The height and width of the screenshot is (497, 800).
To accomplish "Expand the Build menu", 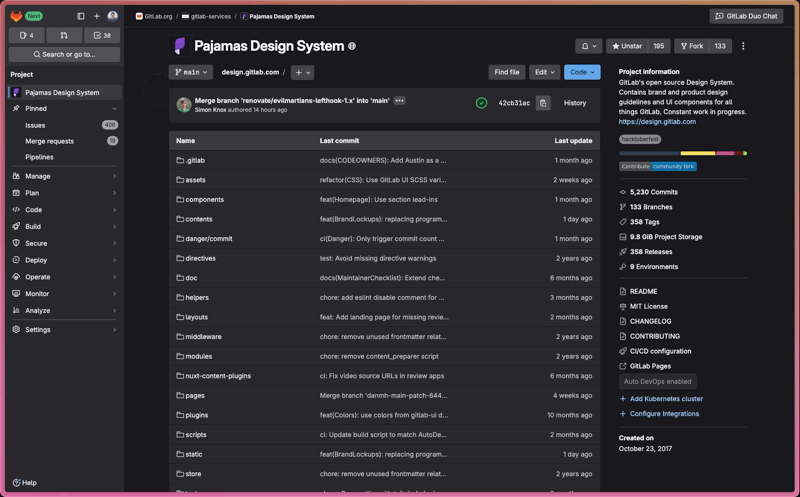I will click(x=65, y=227).
